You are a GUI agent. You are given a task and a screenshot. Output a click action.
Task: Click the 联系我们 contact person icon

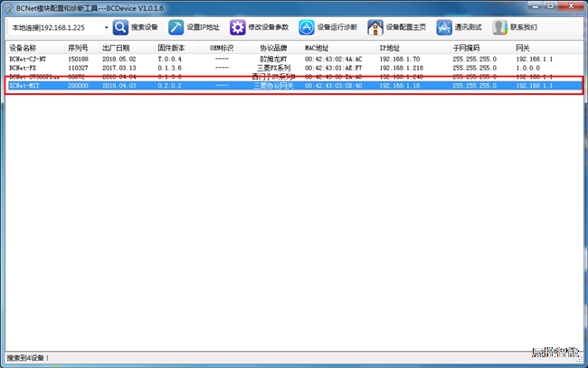pyautogui.click(x=498, y=27)
